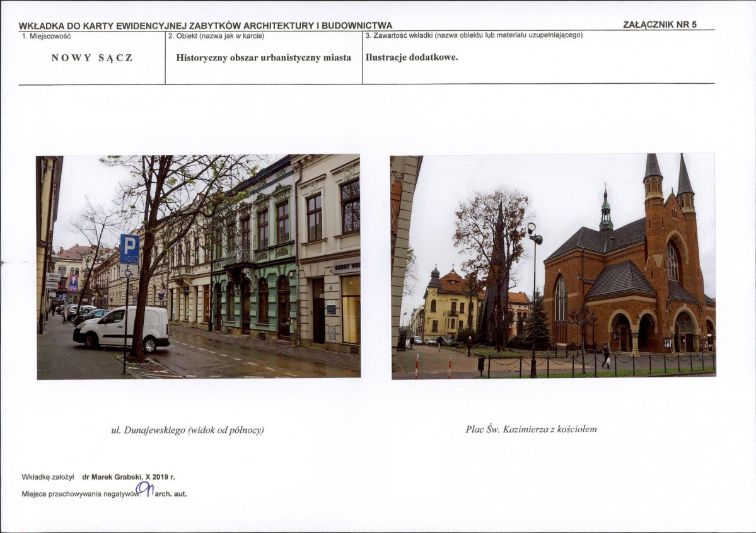Viewport: 756px width, 533px height.
Task: Click the '1. Miejscowość' field label
Action: point(46,36)
